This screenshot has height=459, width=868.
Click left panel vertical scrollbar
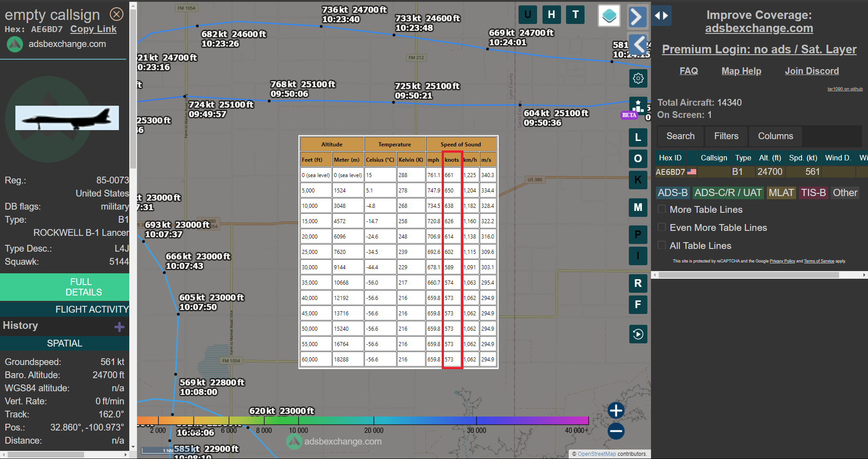(x=133, y=89)
